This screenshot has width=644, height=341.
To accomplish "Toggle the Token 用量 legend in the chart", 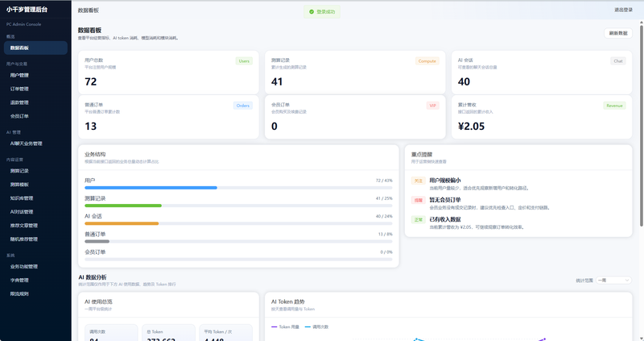I will pos(286,326).
